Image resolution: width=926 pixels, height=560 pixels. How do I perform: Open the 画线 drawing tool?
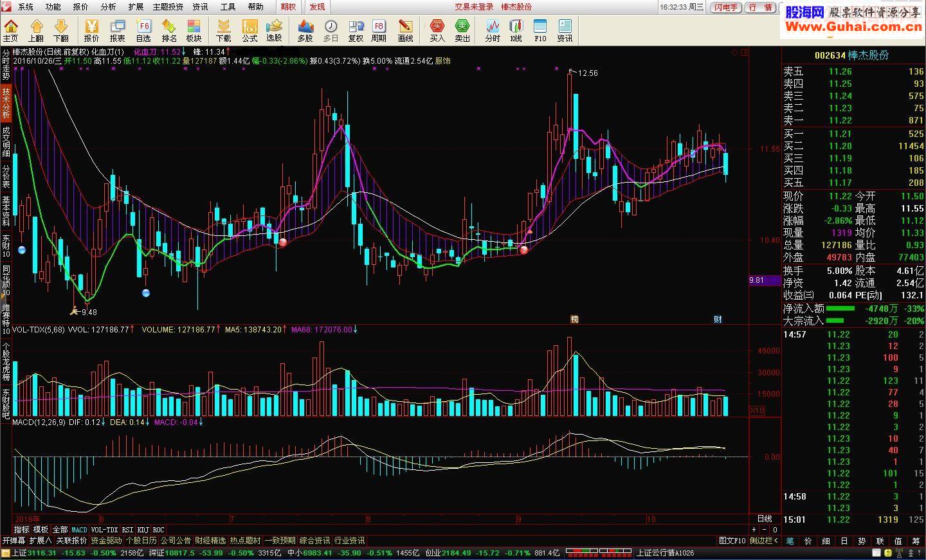405,30
